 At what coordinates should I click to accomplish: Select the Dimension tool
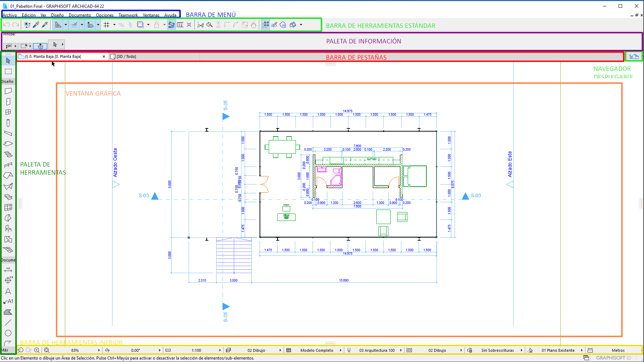click(x=8, y=270)
